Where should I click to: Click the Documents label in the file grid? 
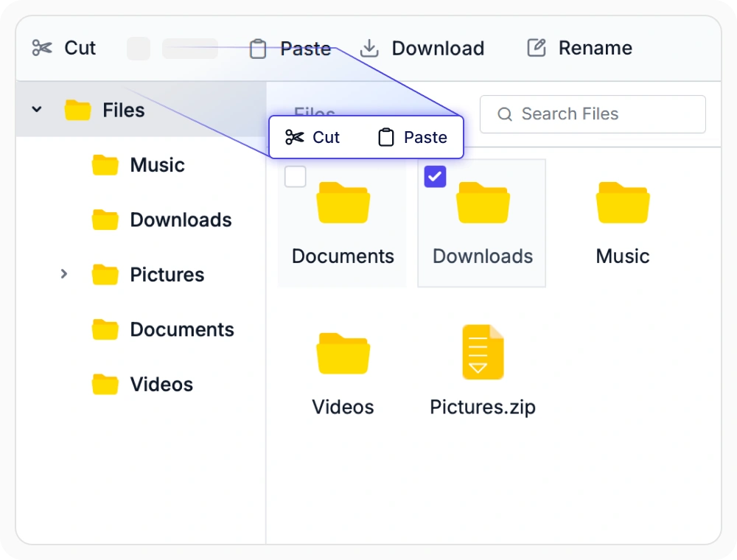coord(343,256)
